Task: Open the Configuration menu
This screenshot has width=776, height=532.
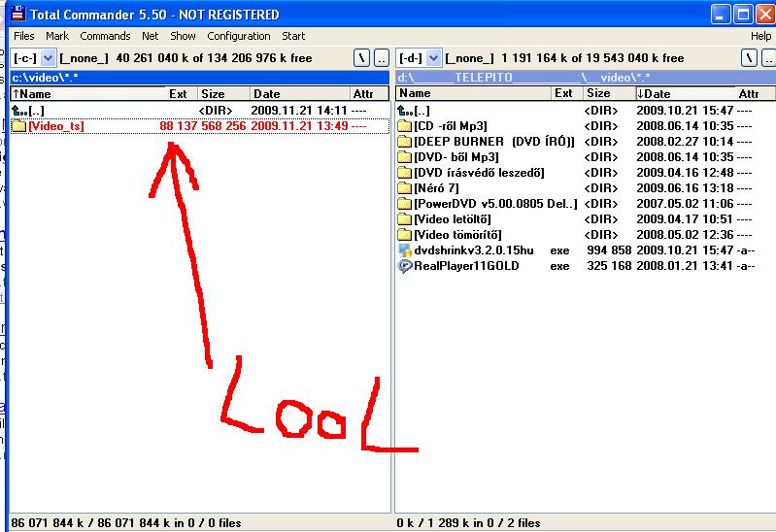Action: (x=239, y=36)
